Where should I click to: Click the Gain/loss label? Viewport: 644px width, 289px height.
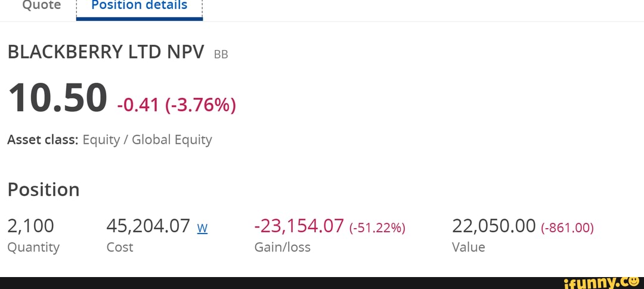[x=282, y=247]
